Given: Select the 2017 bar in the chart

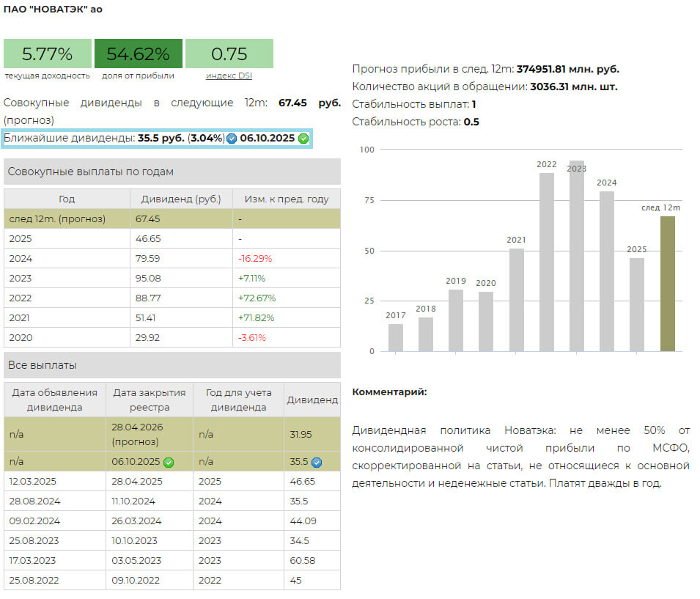Looking at the screenshot, I should [x=396, y=337].
